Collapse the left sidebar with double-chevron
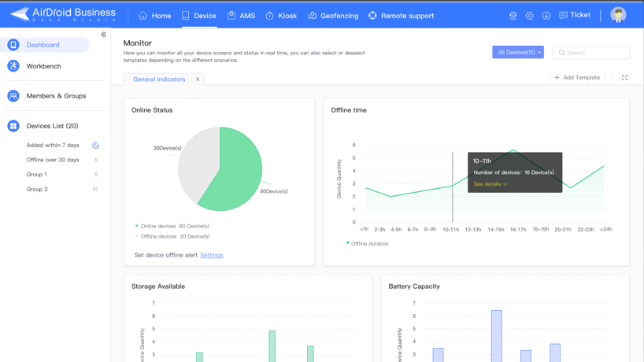Viewport: 644px width, 362px height. click(103, 35)
